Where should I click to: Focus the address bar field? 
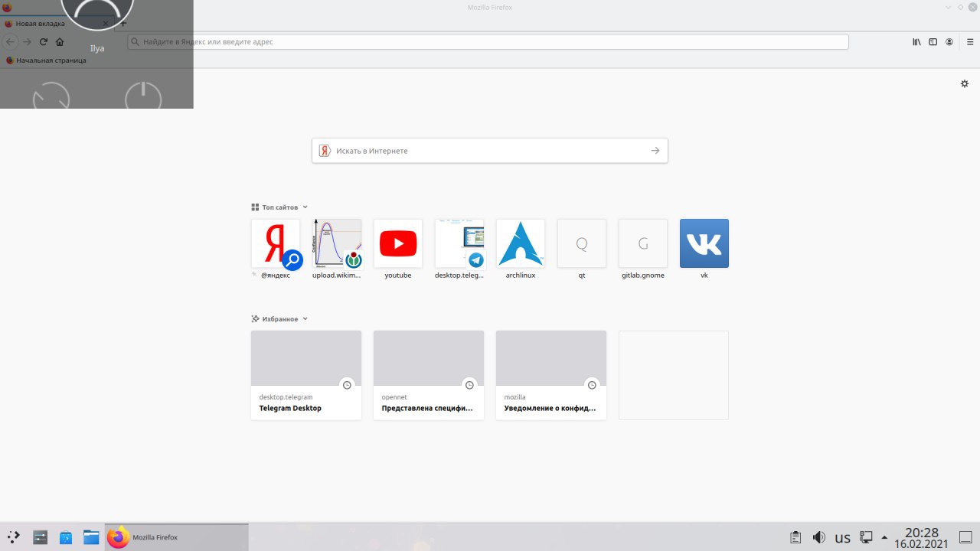click(x=488, y=42)
